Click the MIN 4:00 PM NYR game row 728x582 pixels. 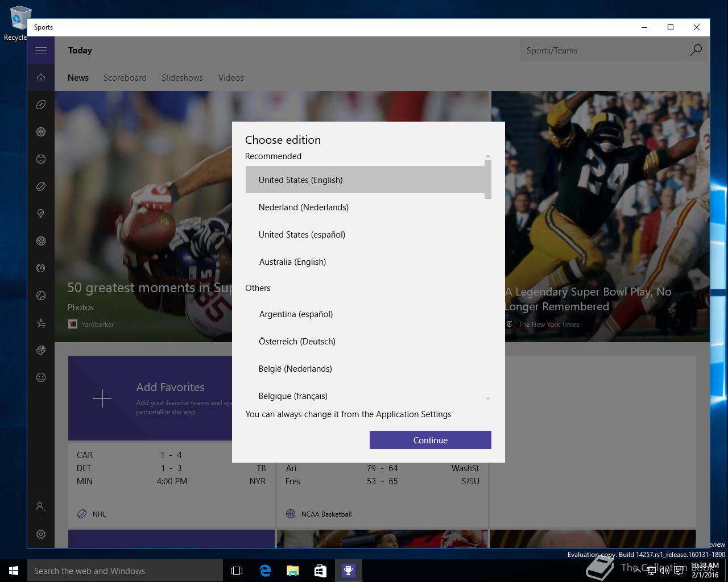pos(171,481)
